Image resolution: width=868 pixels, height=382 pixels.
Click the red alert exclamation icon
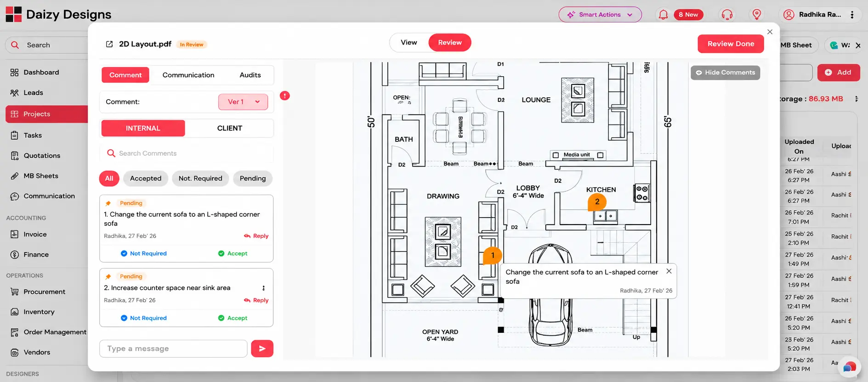click(x=285, y=95)
